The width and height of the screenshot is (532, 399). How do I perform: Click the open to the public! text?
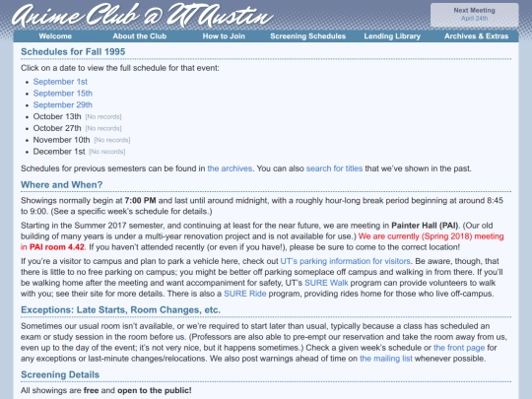tap(155, 390)
